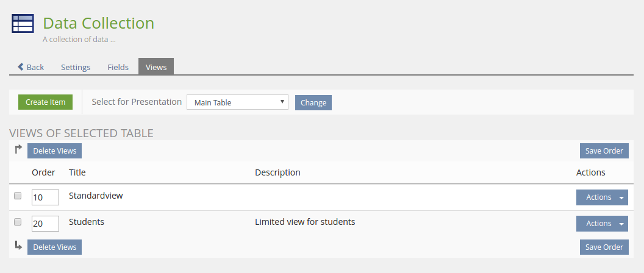Focus the order field containing 10
Image resolution: width=644 pixels, height=273 pixels.
click(x=45, y=197)
